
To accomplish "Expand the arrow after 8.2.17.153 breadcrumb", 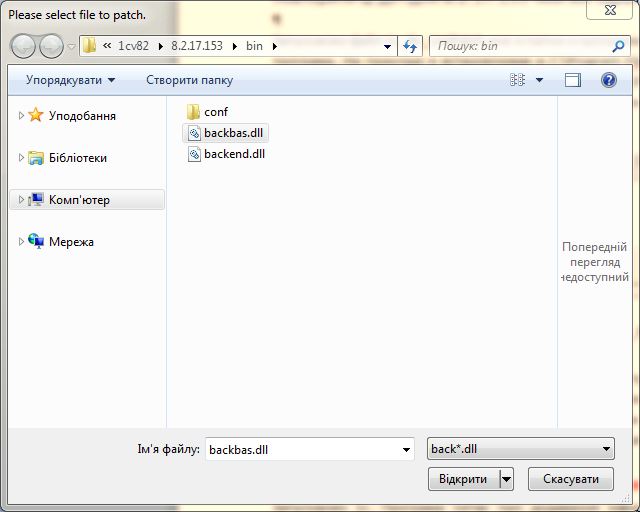I will (235, 46).
